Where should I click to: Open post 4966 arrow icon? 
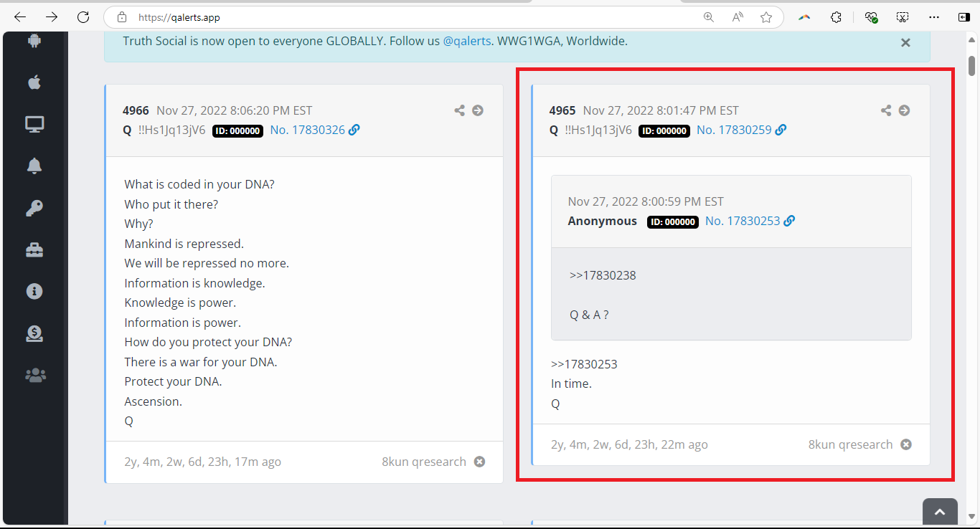pos(478,110)
